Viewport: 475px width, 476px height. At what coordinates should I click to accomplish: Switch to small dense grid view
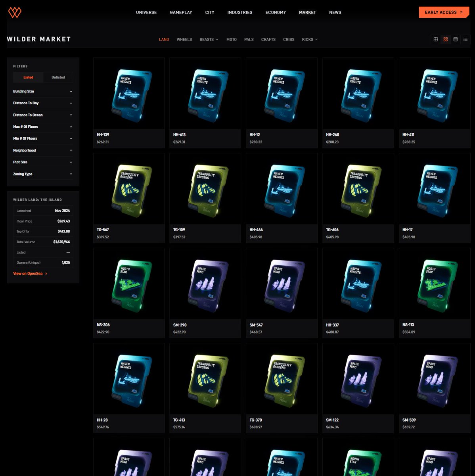pyautogui.click(x=456, y=39)
